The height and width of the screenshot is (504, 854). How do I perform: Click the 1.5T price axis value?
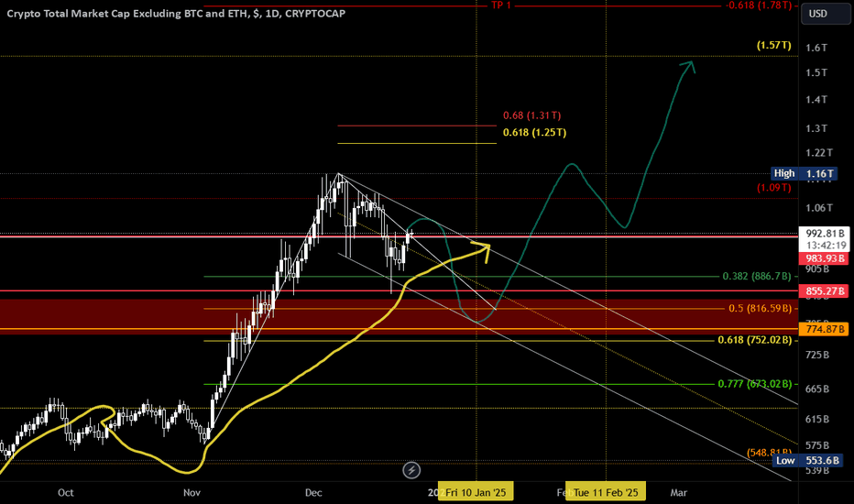click(x=816, y=72)
